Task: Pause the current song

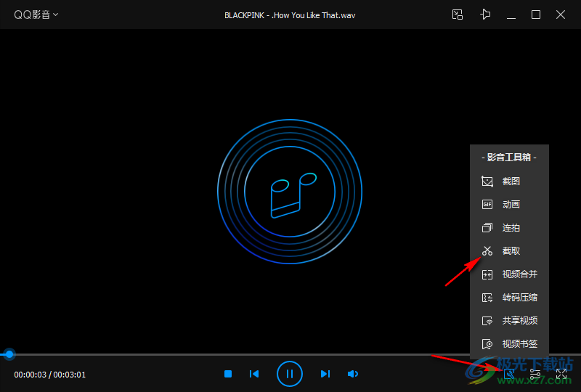Action: pos(290,374)
